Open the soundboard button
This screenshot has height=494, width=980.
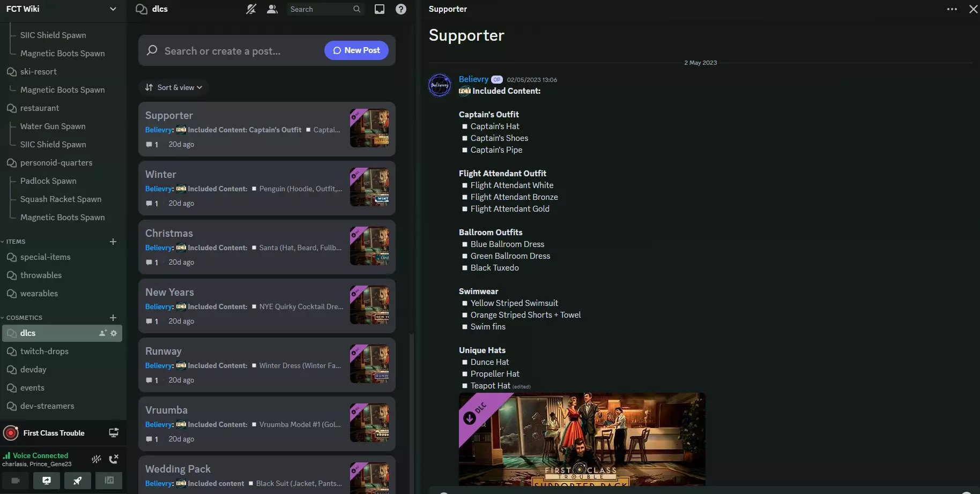109,481
